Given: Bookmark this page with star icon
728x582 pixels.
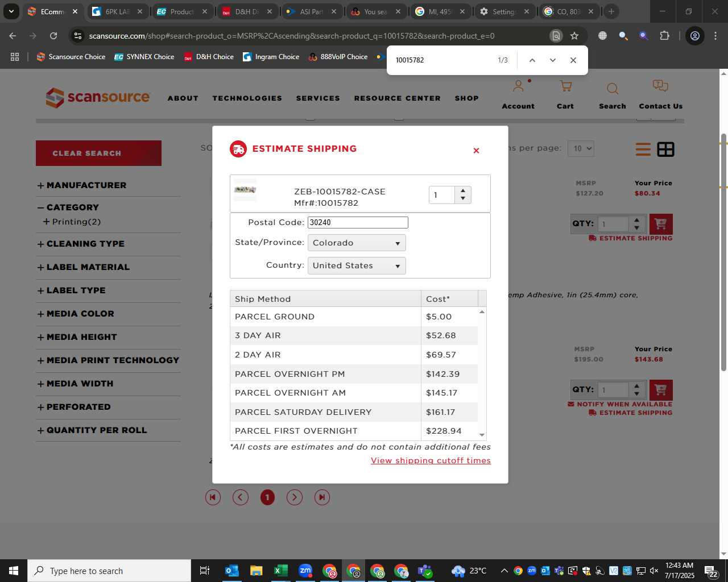Looking at the screenshot, I should [x=574, y=36].
